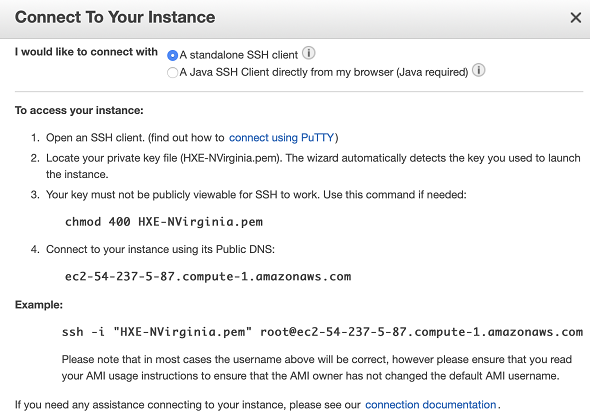Click 'Connect to your instance using its Public DNS' step

point(160,250)
